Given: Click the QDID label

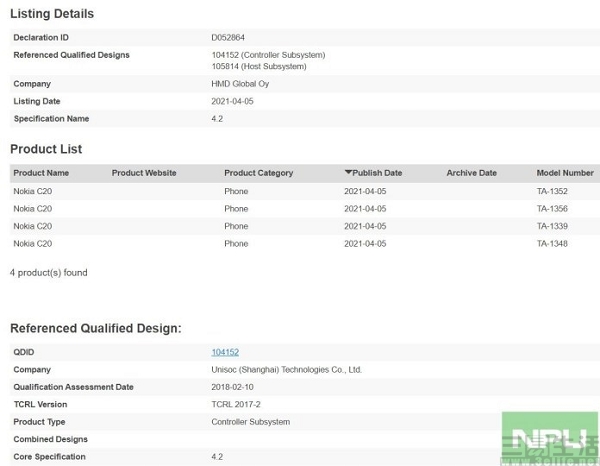Looking at the screenshot, I should [24, 352].
